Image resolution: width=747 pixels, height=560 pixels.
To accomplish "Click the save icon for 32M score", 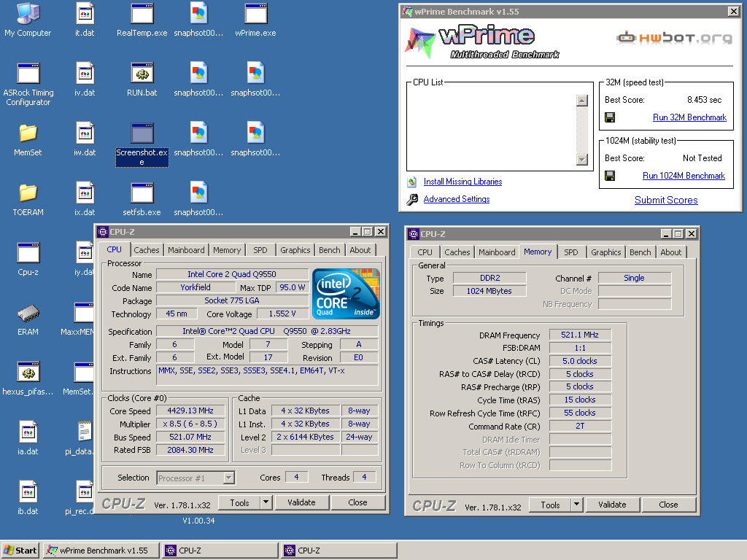I will click(x=610, y=117).
